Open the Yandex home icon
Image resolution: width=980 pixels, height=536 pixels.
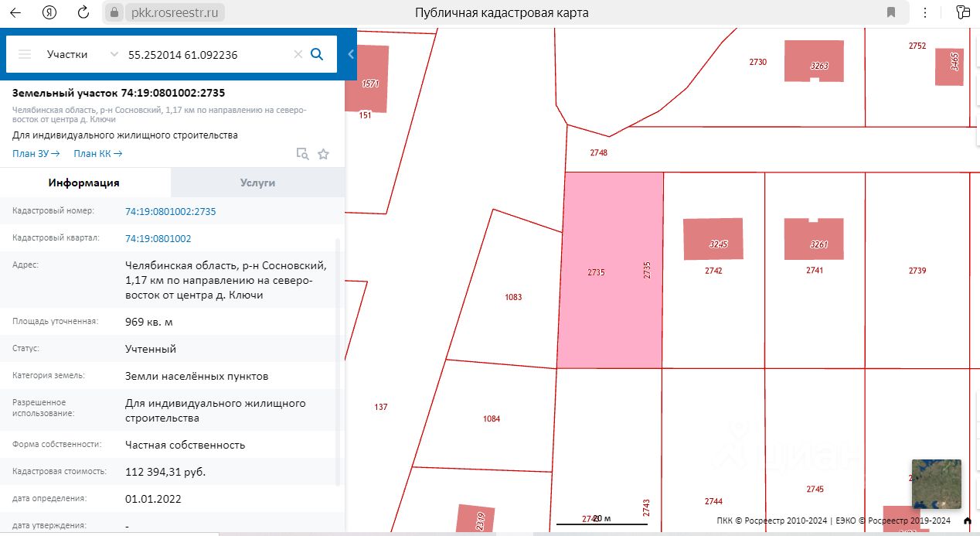[50, 12]
